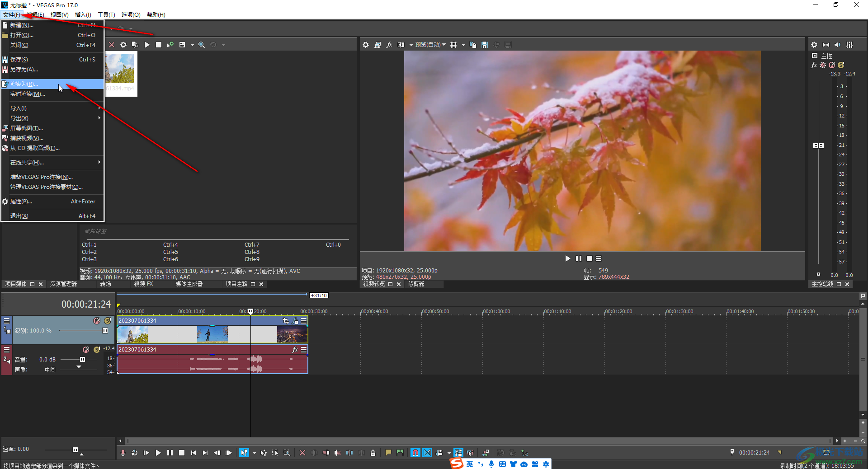Open master bus settings gear
Image resolution: width=868 pixels, height=469 pixels.
pyautogui.click(x=814, y=45)
